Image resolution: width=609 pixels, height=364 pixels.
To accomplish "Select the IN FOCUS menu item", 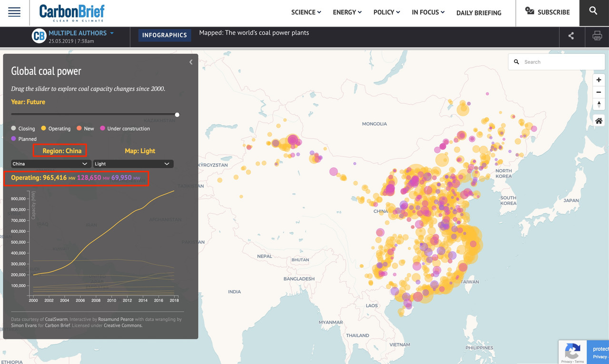I will pos(427,12).
